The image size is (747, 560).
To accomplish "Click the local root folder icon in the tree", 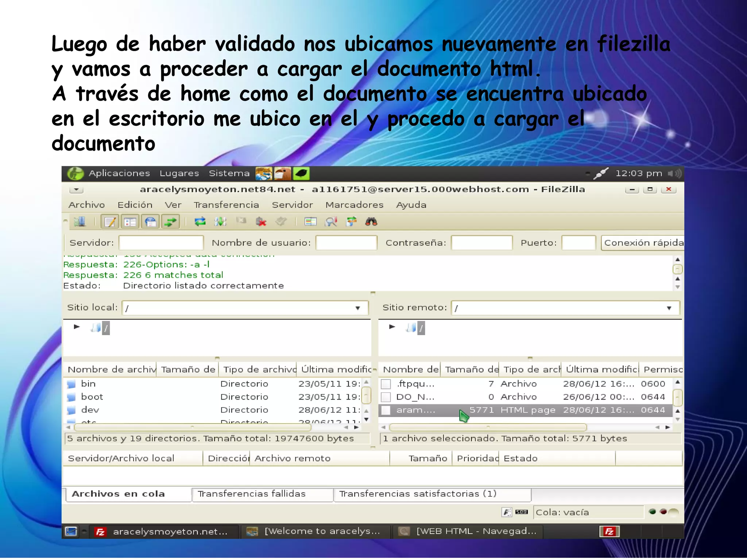I will tap(96, 328).
